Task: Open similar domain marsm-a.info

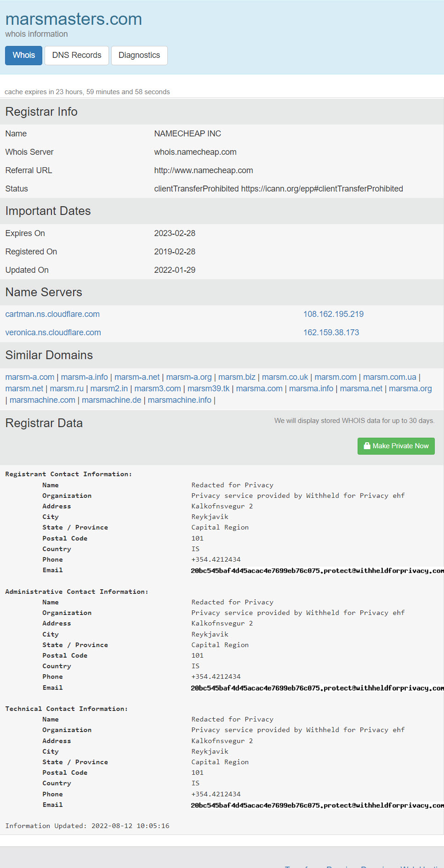Action: 84,377
